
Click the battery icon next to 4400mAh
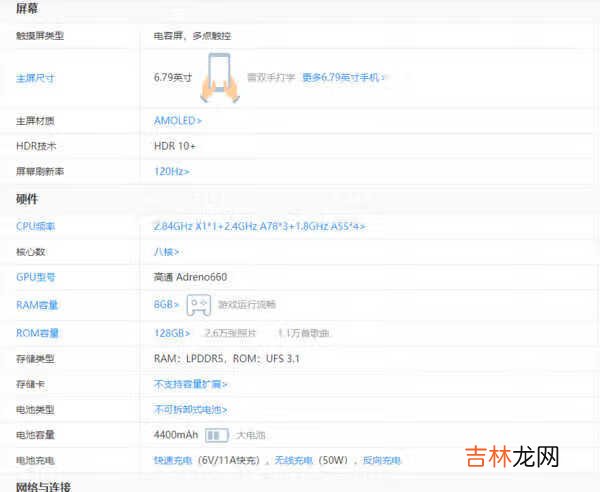click(217, 435)
